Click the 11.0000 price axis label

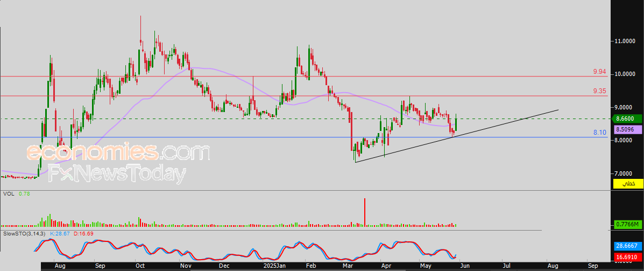pos(624,41)
